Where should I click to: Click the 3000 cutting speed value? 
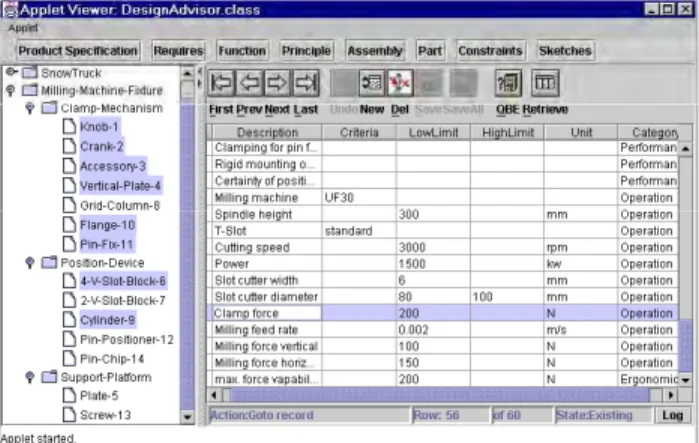point(433,247)
